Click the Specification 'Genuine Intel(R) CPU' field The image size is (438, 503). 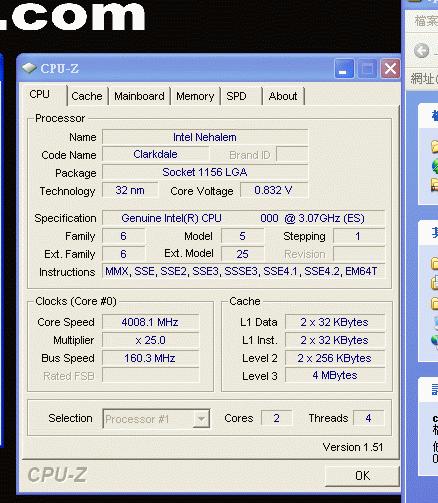point(243,218)
